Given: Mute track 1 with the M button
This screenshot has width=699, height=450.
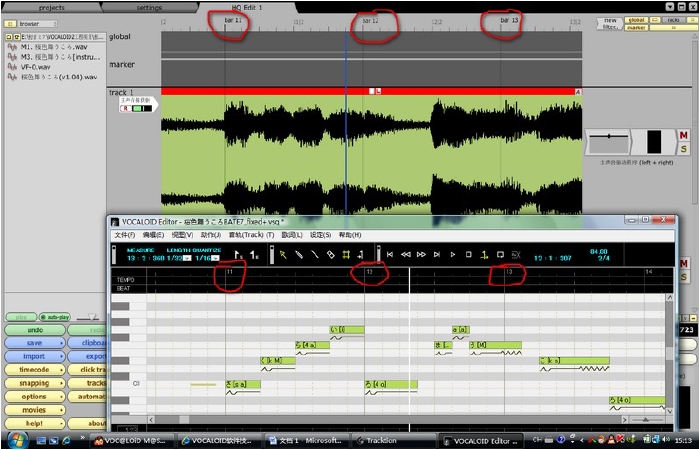Looking at the screenshot, I should [x=683, y=135].
